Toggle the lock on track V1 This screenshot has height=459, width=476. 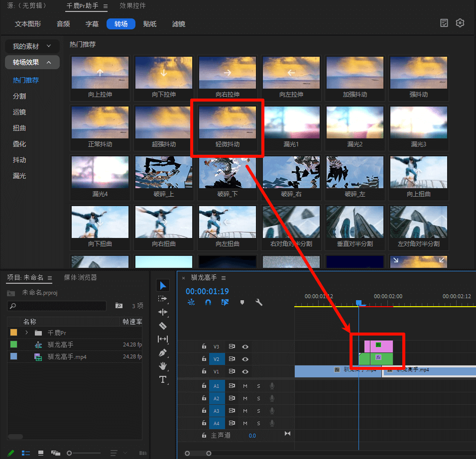204,371
